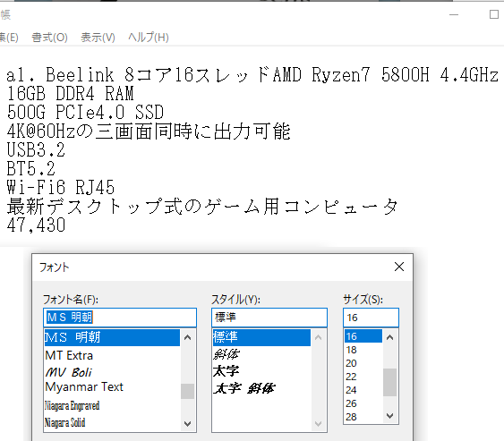504x441 pixels.
Task: Select MV Boli font
Action: [112, 372]
